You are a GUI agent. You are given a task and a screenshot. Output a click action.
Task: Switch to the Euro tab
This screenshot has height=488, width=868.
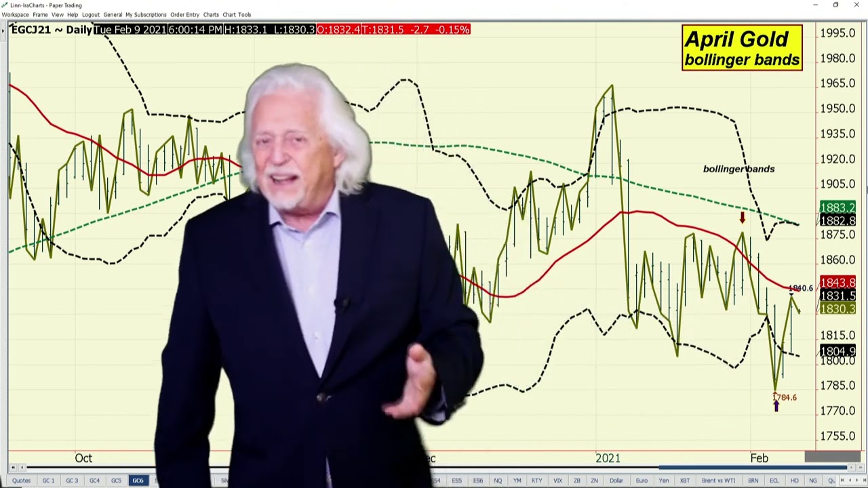642,481
